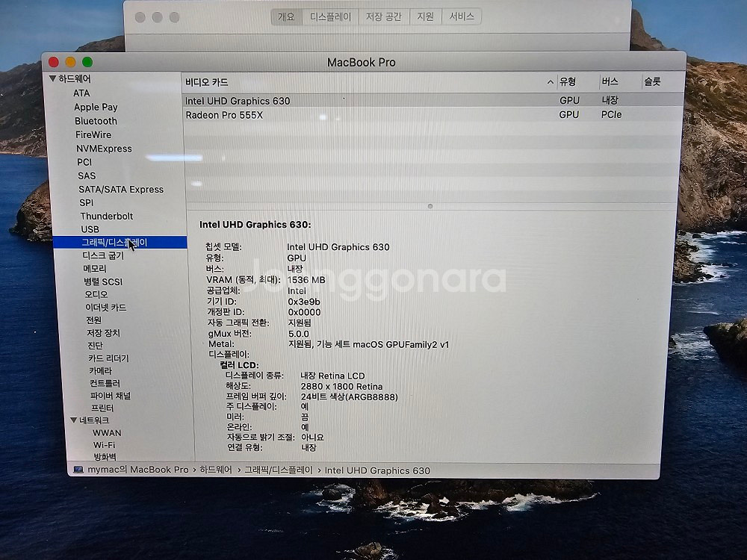Select 그래픽/디스플레이 in the sidebar

(x=120, y=243)
